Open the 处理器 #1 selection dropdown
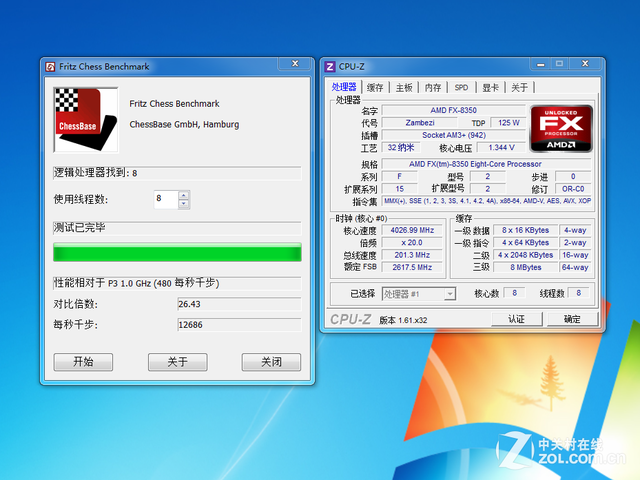The width and height of the screenshot is (640, 480). click(419, 294)
